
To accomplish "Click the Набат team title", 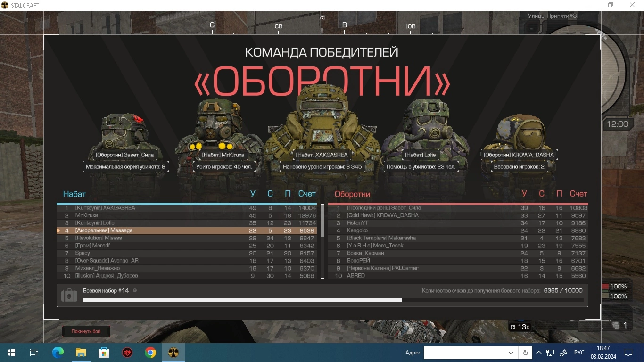I will click(x=74, y=194).
